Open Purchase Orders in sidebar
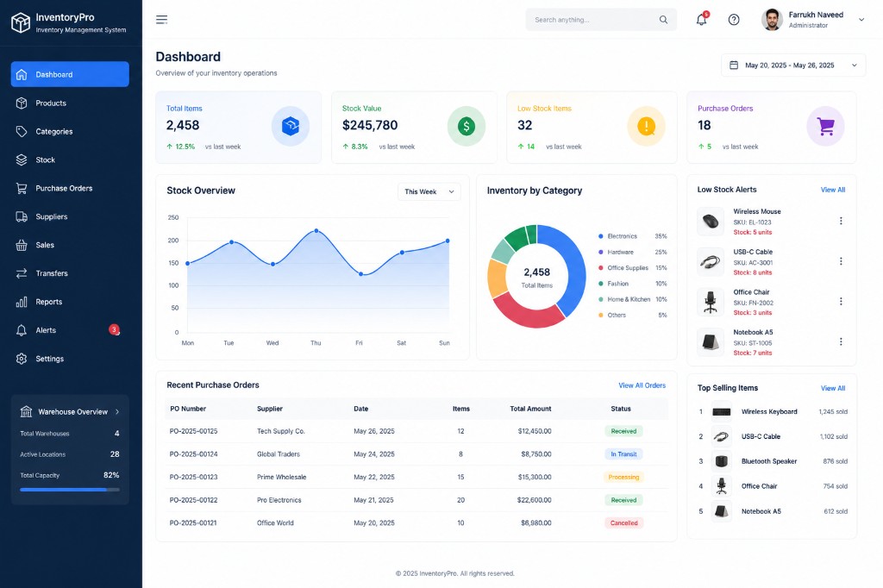The height and width of the screenshot is (588, 883). pos(70,188)
